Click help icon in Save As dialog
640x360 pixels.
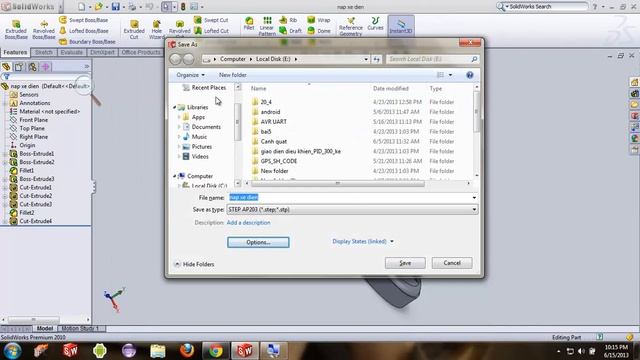tap(469, 75)
